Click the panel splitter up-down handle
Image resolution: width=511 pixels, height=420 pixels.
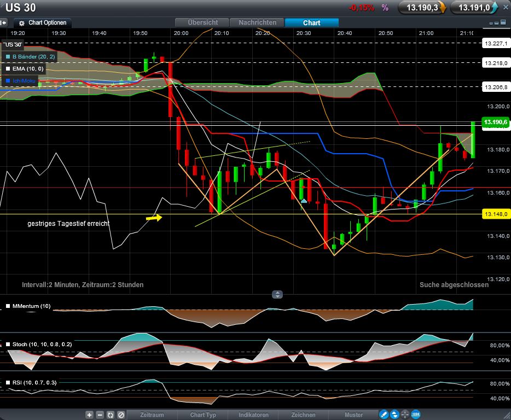tap(277, 295)
